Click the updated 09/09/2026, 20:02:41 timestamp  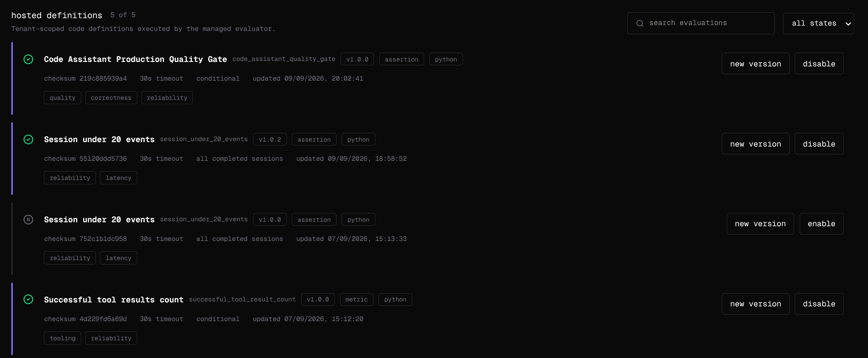point(308,79)
